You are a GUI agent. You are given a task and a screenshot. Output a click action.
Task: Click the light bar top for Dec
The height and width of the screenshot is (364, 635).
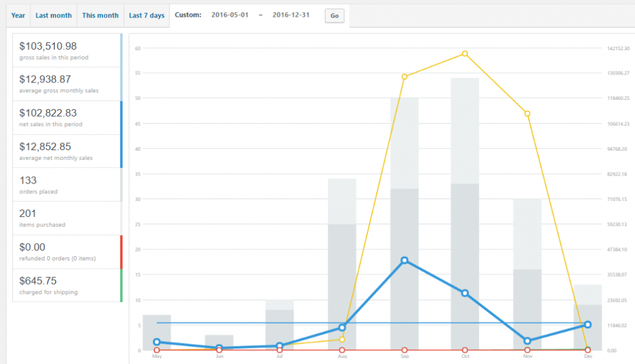[x=588, y=295]
